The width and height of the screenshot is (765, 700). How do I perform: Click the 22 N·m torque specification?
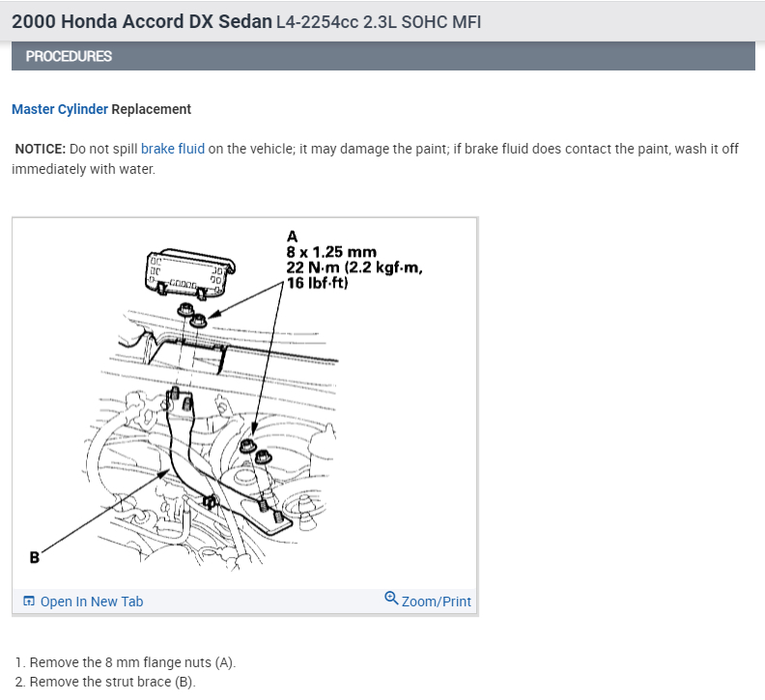point(354,267)
